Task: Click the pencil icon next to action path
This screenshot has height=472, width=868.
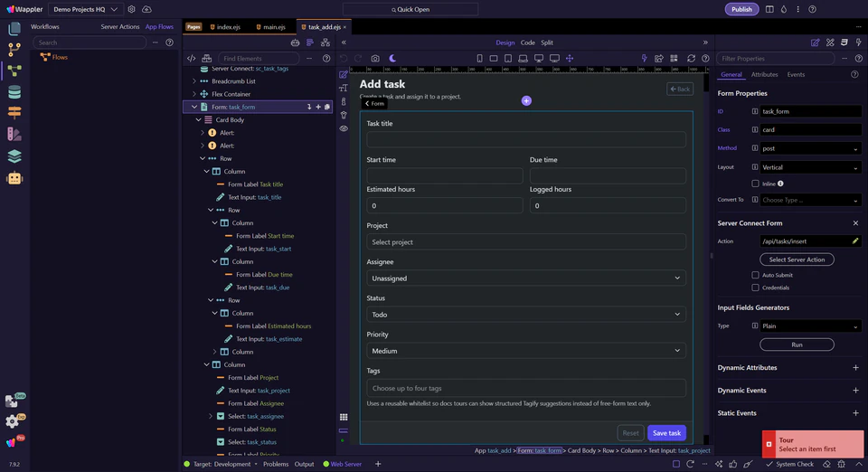Action: 855,241
